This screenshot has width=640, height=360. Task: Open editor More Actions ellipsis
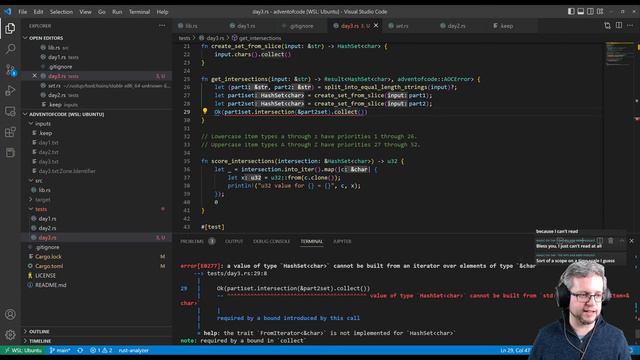click(630, 26)
